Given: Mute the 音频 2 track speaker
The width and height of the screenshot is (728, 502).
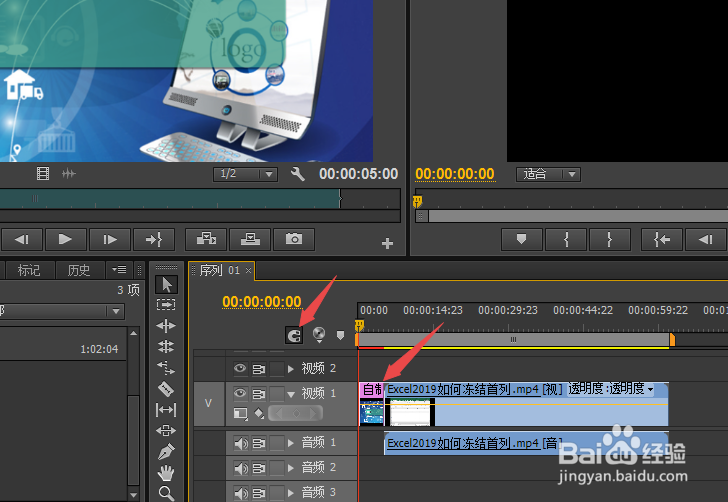Looking at the screenshot, I should 240,468.
